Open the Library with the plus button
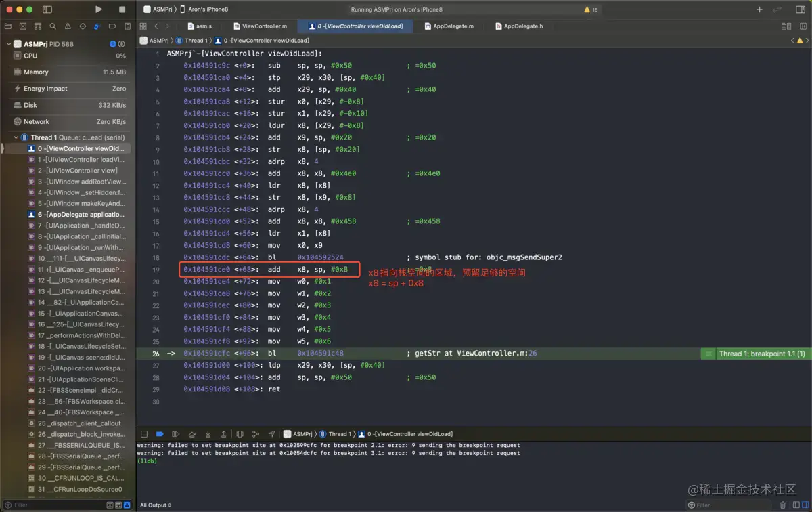This screenshot has width=812, height=512. click(759, 9)
